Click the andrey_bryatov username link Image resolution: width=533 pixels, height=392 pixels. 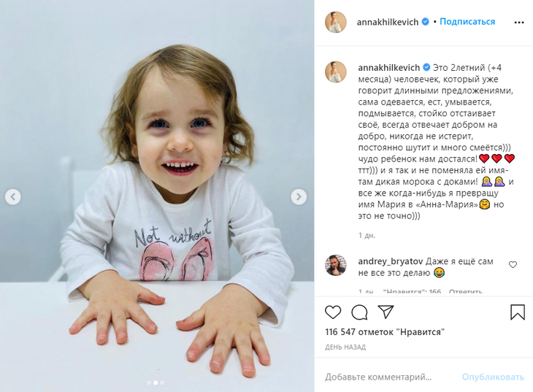coord(391,261)
